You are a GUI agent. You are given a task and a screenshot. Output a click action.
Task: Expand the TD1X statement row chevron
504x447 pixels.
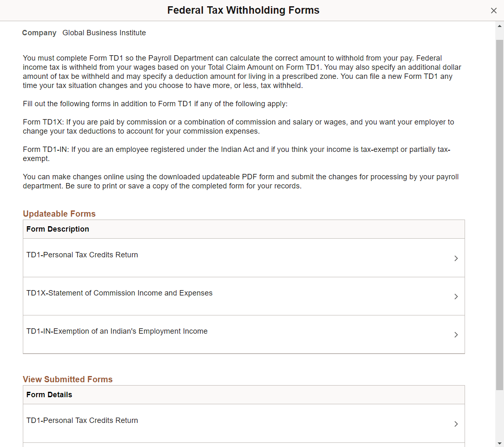click(456, 296)
